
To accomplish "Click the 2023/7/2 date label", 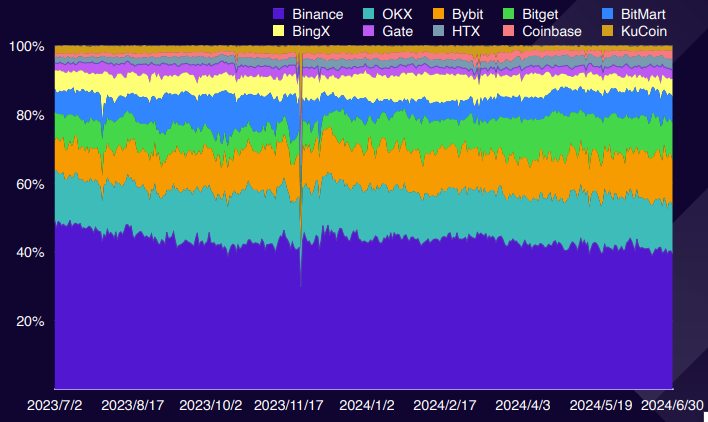I will pyautogui.click(x=55, y=405).
